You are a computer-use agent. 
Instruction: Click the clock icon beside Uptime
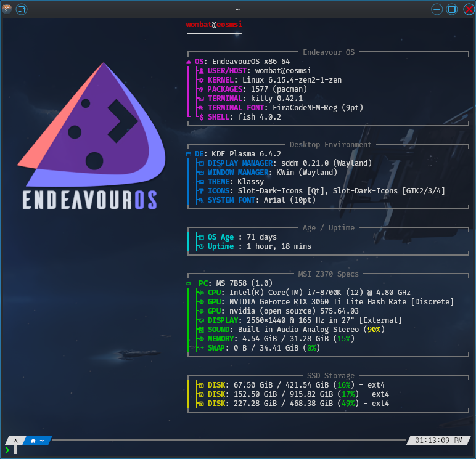(201, 246)
